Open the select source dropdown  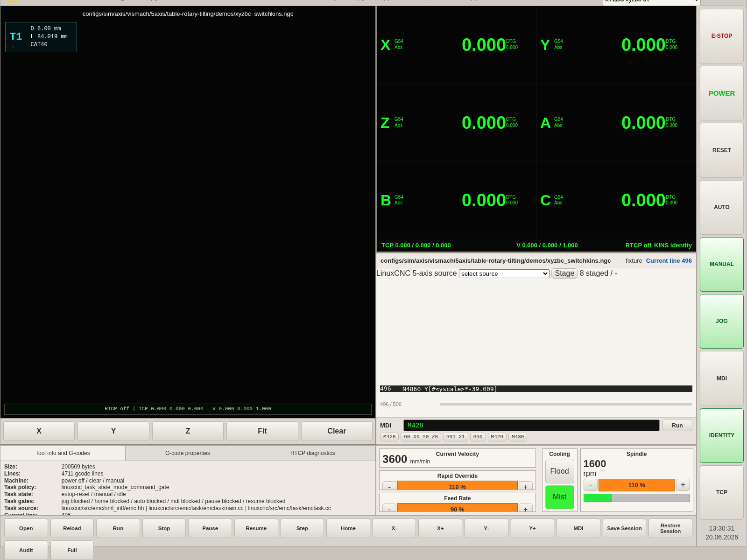point(504,274)
